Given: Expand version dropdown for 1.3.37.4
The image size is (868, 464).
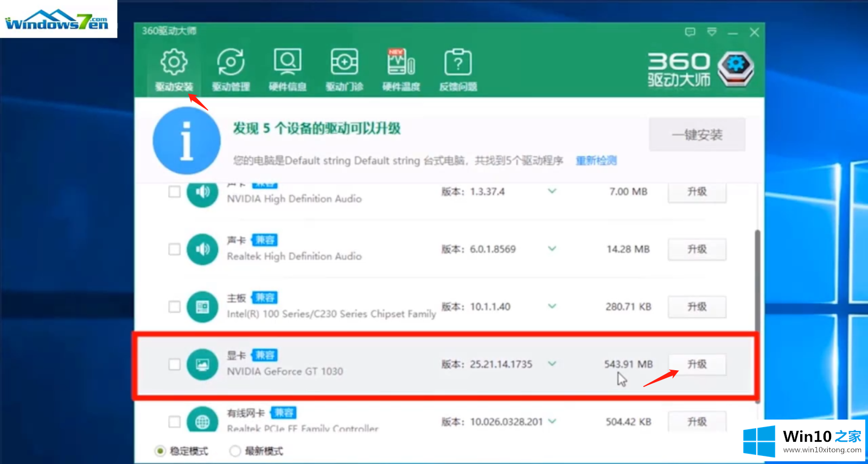Looking at the screenshot, I should (552, 191).
